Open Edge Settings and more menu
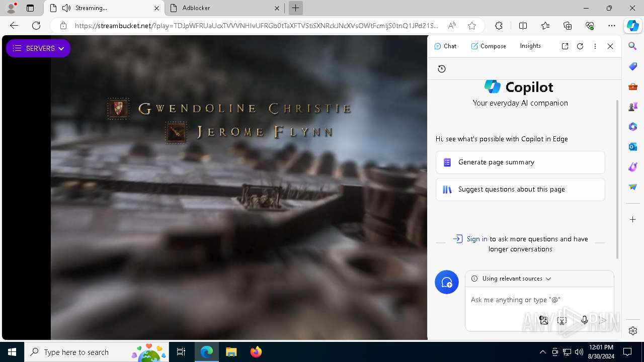The width and height of the screenshot is (644, 362). point(612,26)
